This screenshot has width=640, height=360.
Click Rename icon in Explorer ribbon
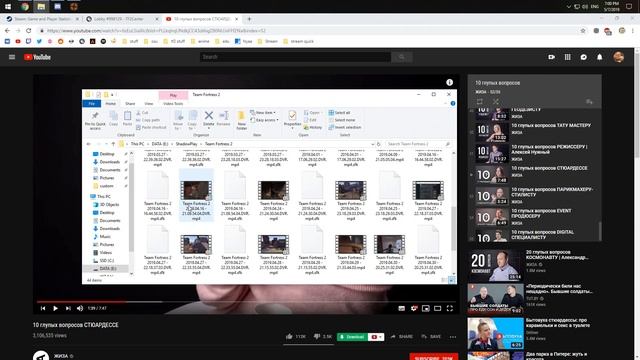(223, 119)
